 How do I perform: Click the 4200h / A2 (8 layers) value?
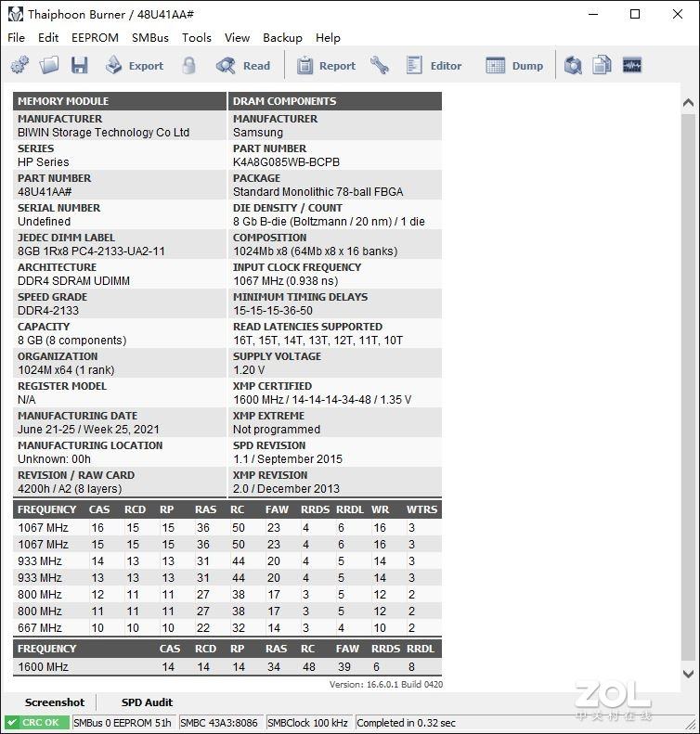[x=70, y=489]
